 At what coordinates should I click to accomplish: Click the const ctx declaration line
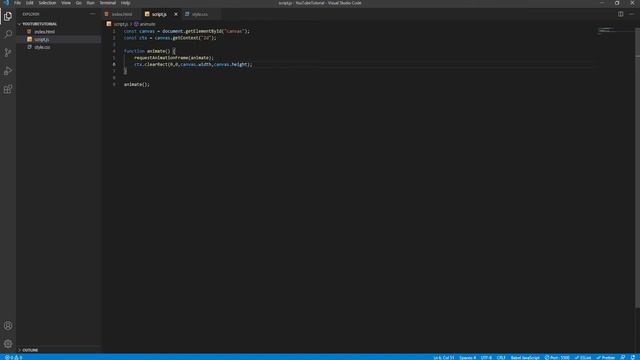coord(170,38)
